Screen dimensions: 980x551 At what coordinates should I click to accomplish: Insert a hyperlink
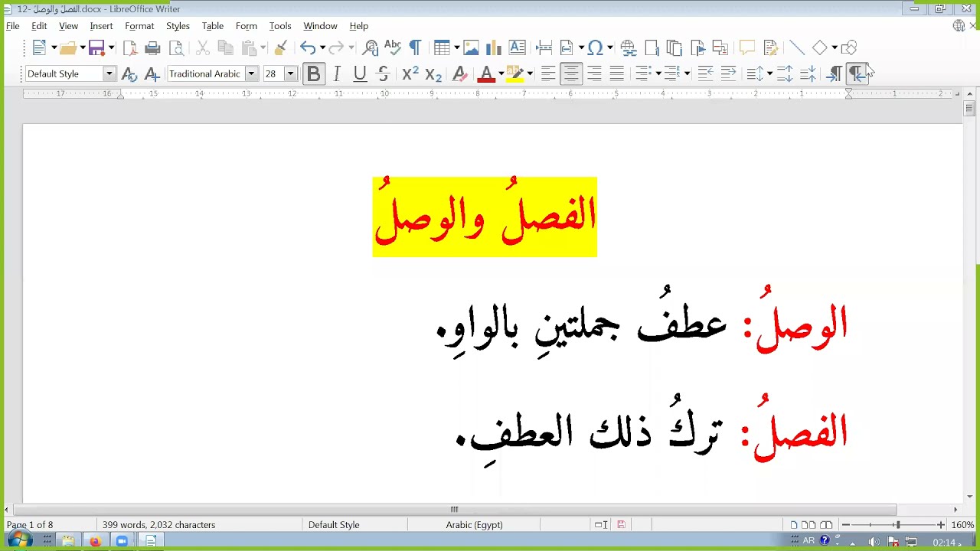pyautogui.click(x=629, y=48)
